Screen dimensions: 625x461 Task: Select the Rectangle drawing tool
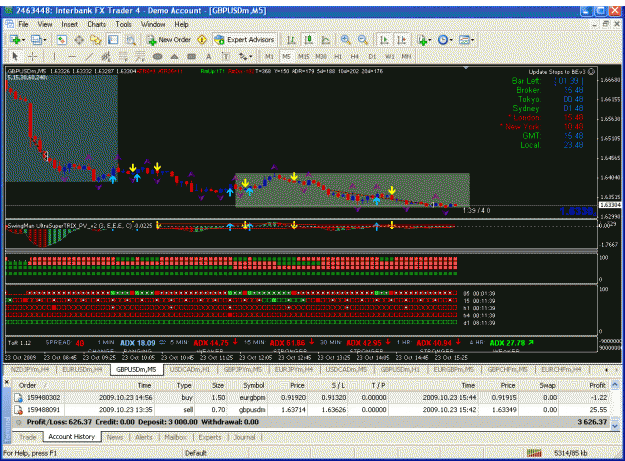point(192,57)
